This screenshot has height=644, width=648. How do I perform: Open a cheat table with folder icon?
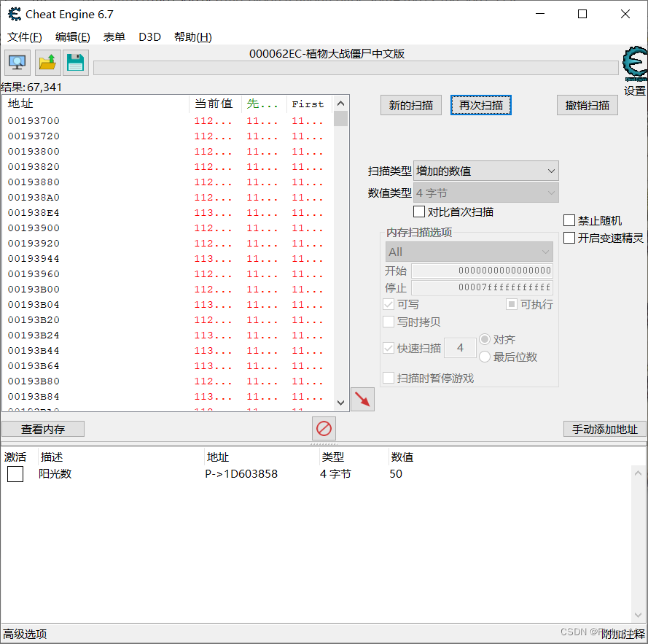(47, 63)
